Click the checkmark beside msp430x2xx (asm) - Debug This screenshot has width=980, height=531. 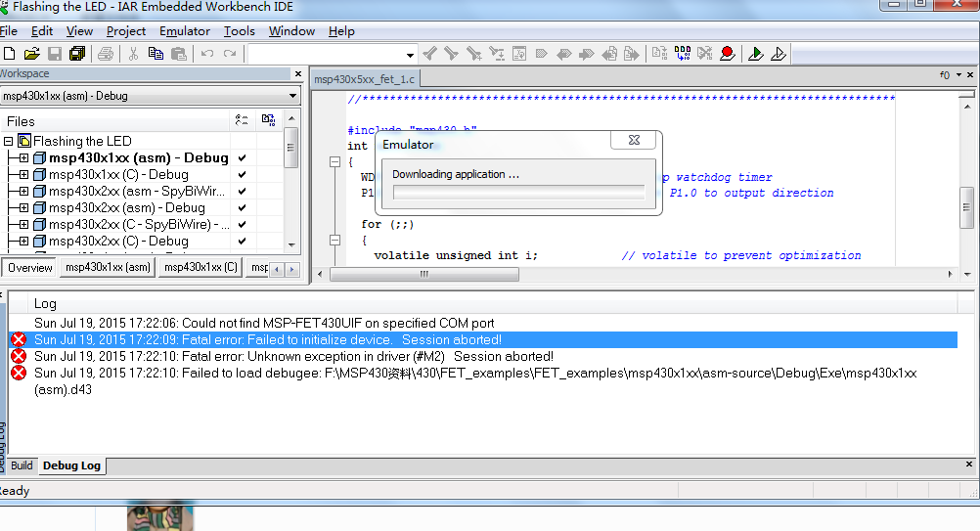[242, 208]
